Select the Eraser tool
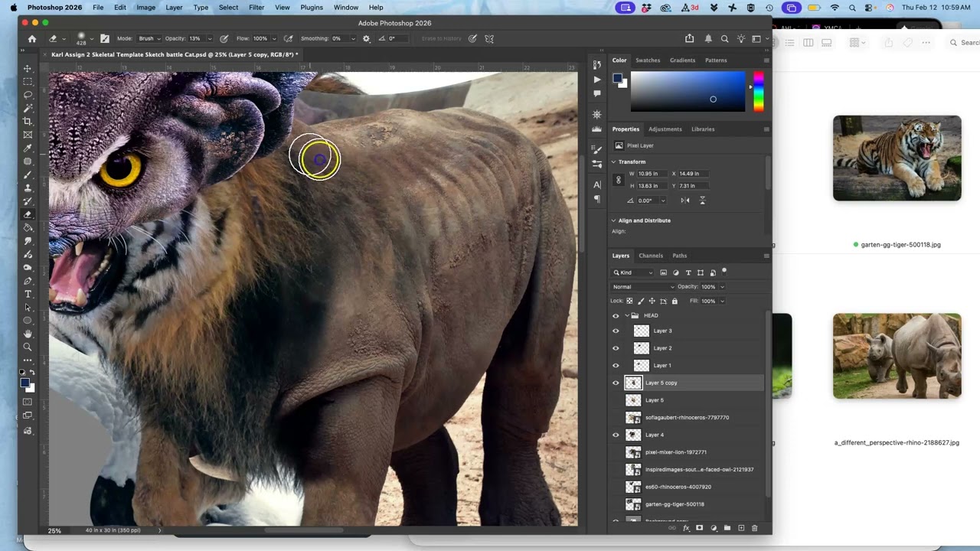 tap(28, 214)
